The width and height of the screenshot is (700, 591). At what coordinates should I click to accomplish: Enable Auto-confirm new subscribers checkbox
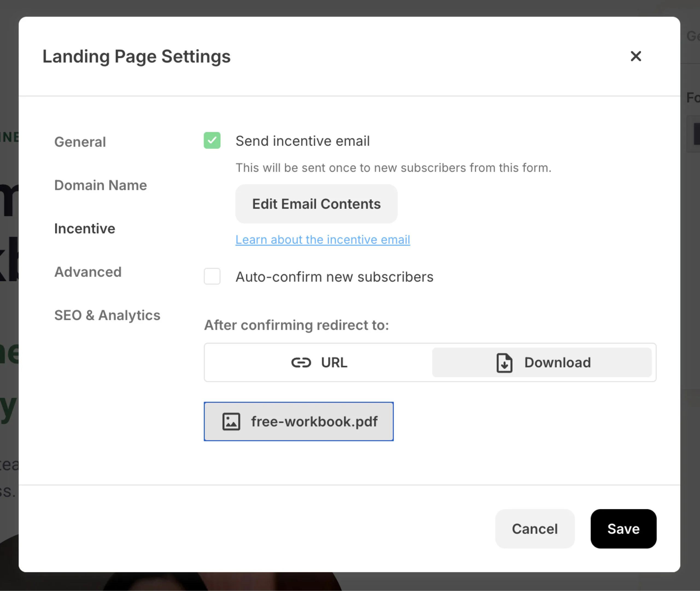pos(212,276)
